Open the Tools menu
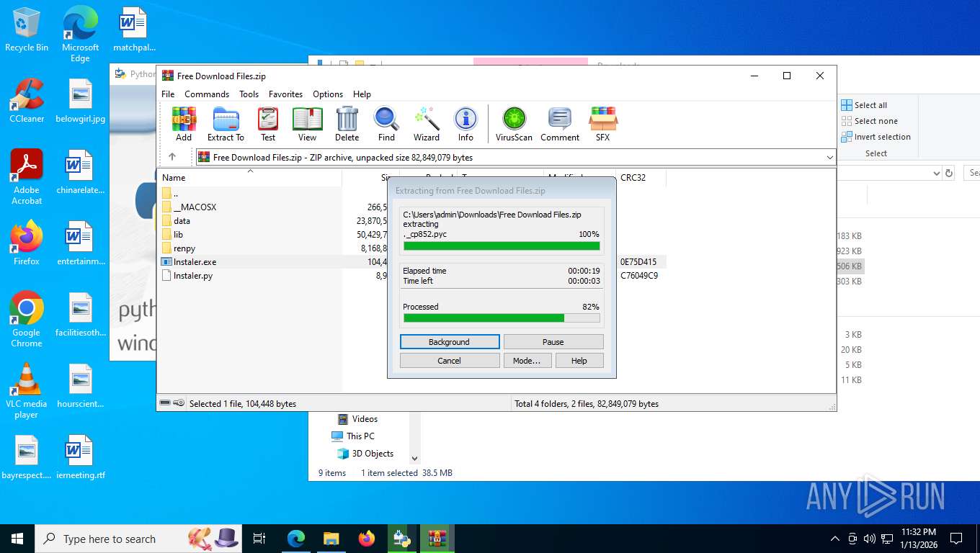Screen dimensions: 980x553 coord(249,94)
